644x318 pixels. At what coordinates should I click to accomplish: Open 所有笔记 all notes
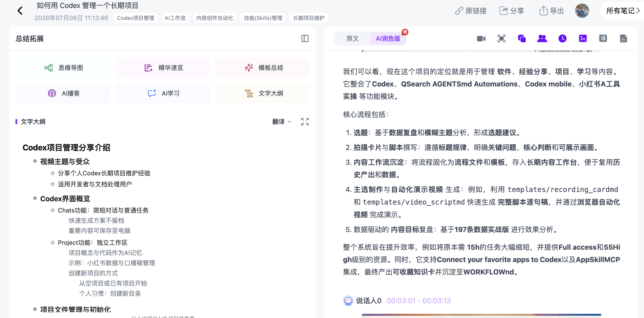click(623, 11)
